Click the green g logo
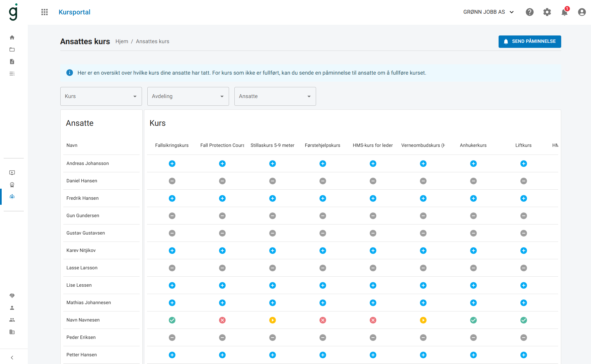591x364 pixels. 13,12
